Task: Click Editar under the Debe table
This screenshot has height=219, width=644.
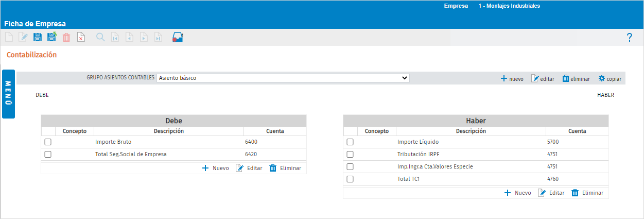Action: tap(249, 168)
